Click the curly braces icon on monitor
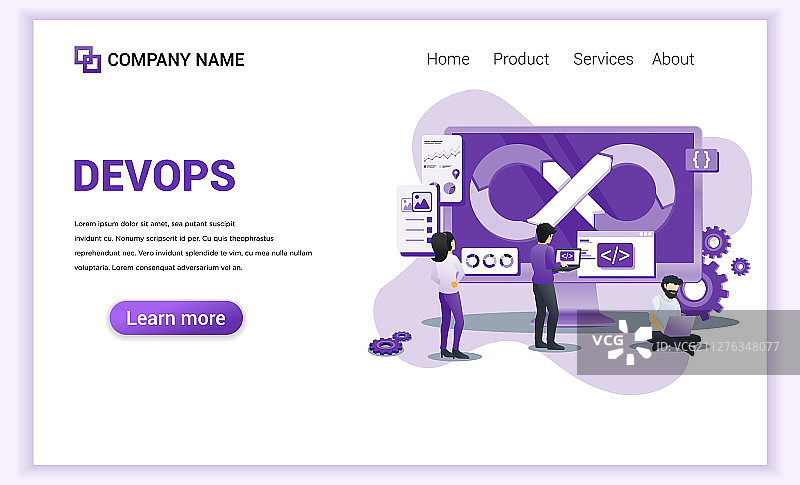 click(x=701, y=159)
